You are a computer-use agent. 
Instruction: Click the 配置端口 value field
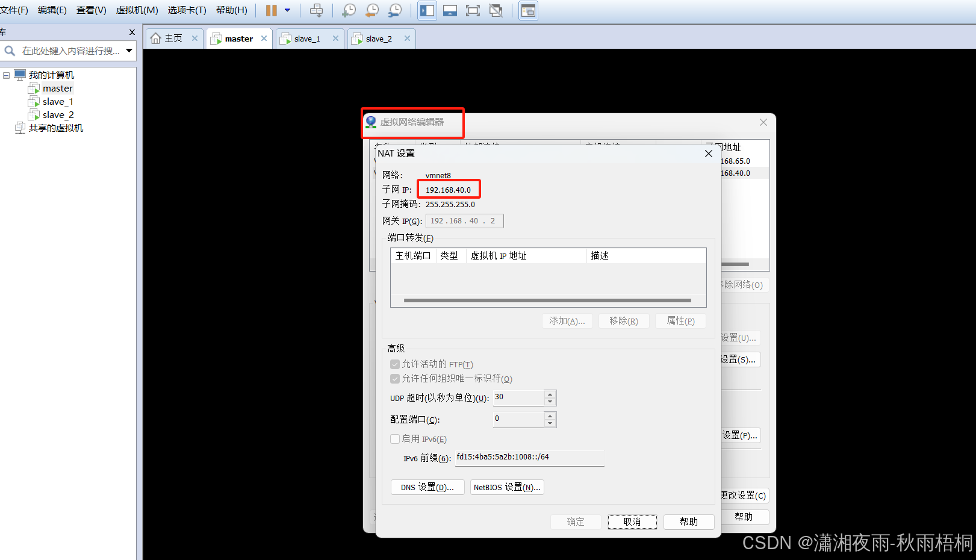[x=518, y=419]
